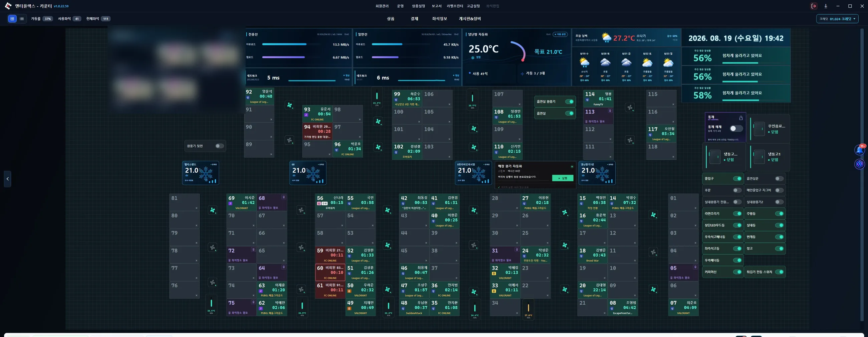The height and width of the screenshot is (337, 868).
Task: Select seat 94 with red status
Action: [x=317, y=131]
